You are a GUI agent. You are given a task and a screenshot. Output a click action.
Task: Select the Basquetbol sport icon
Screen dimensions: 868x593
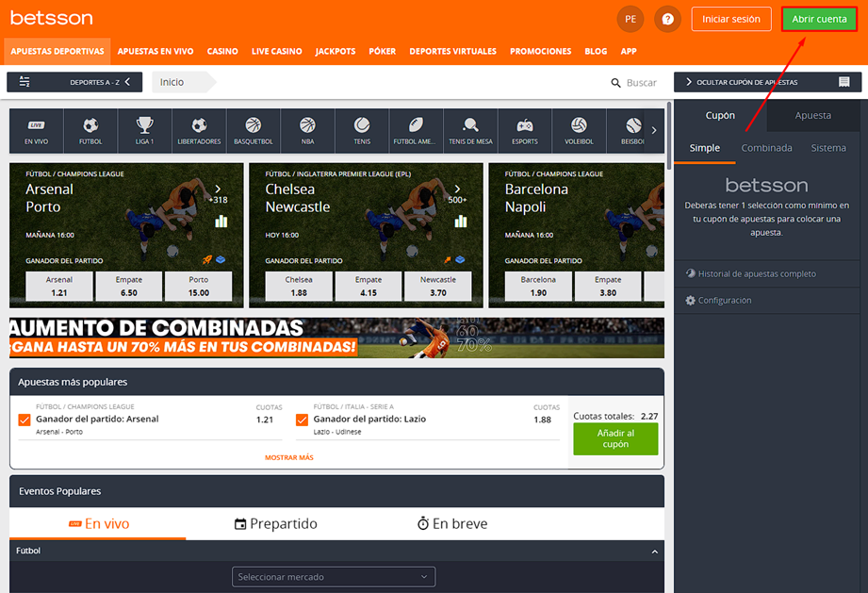(253, 130)
